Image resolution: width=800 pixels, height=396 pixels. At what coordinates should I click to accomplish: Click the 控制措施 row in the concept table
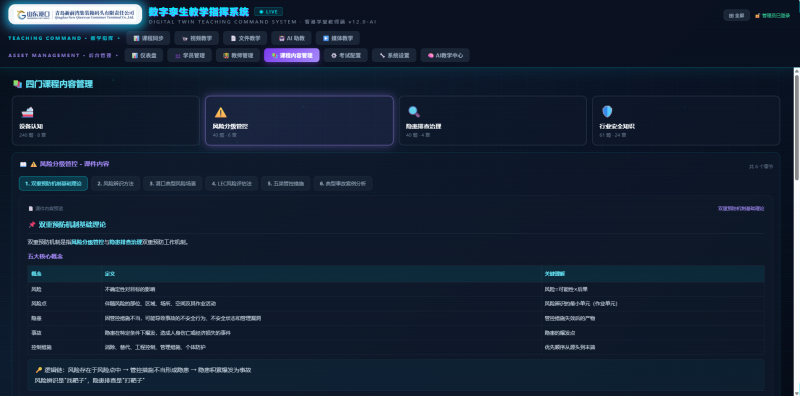pyautogui.click(x=396, y=347)
